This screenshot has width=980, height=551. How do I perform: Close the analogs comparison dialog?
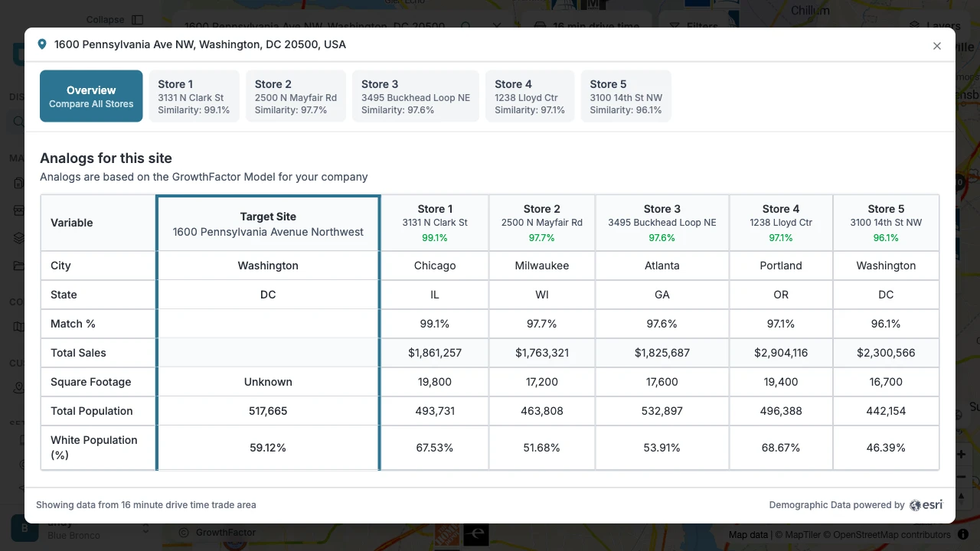[937, 46]
